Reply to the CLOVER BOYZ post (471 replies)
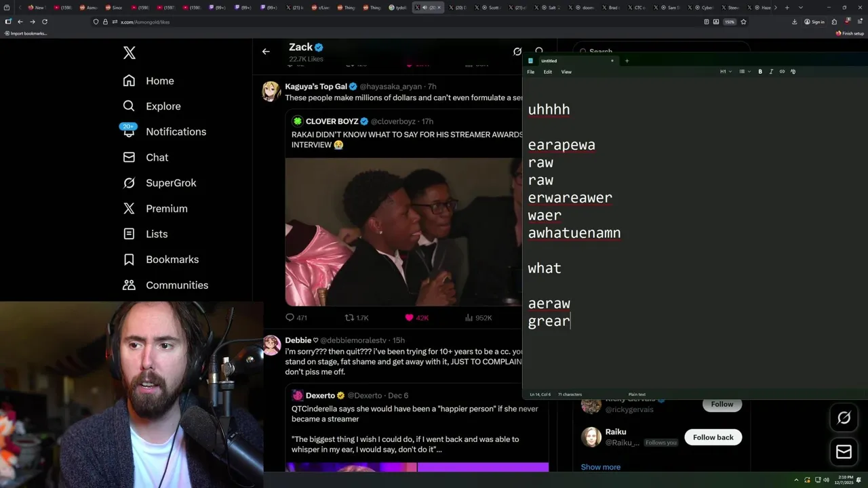The width and height of the screenshot is (868, 488). [x=296, y=317]
